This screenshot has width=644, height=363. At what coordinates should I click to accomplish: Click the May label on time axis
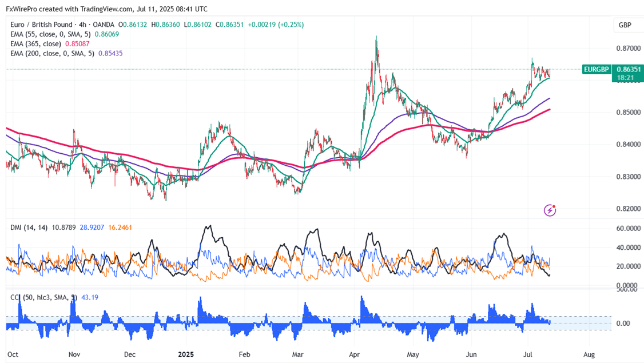coord(413,354)
